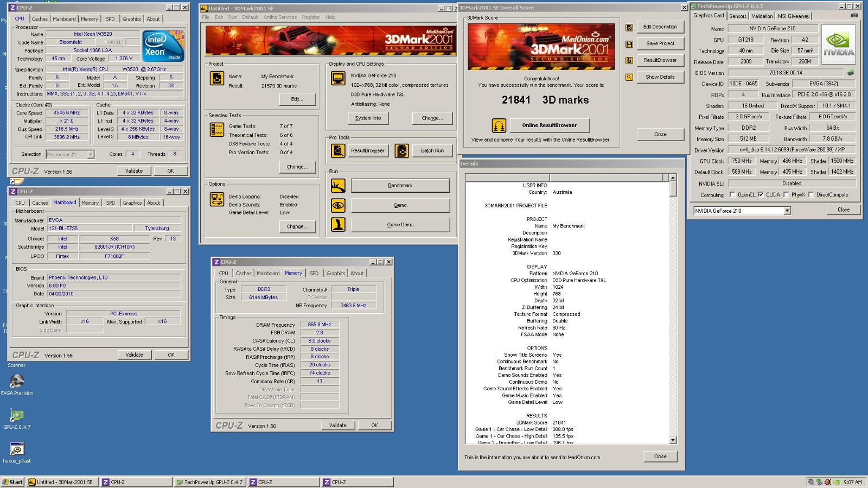The width and height of the screenshot is (868, 488).
Task: Click the Selected Tests checklist icon
Action: tap(216, 130)
